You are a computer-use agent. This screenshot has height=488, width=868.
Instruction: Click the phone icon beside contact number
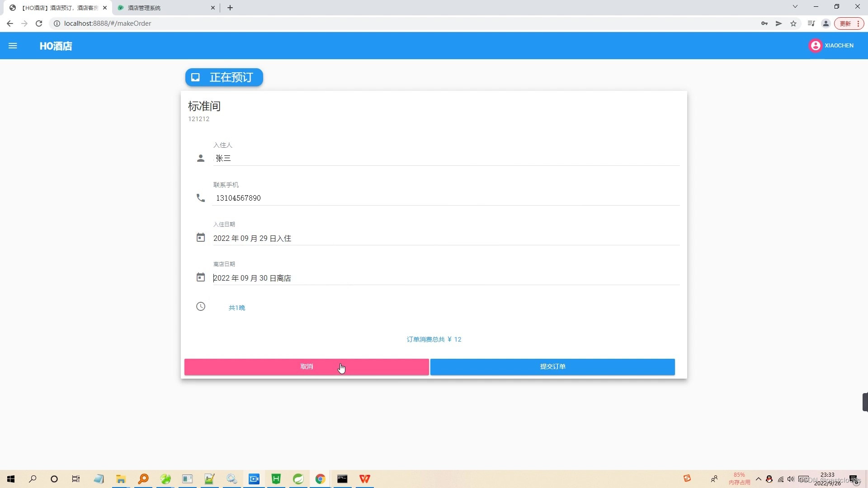[201, 198]
